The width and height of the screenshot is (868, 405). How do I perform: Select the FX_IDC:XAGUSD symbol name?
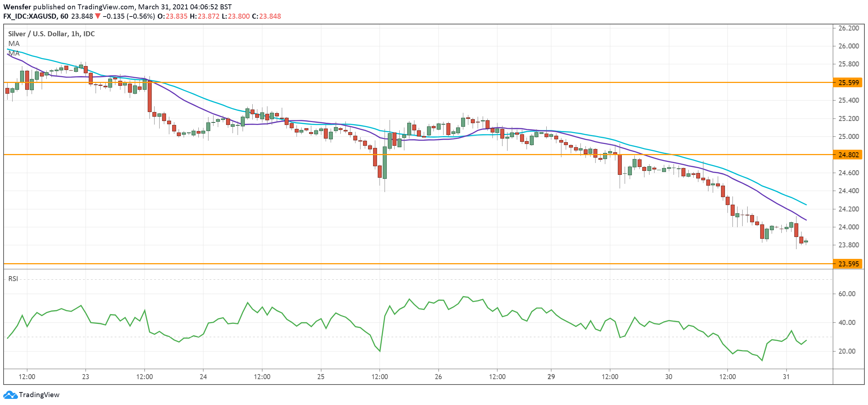(31, 16)
